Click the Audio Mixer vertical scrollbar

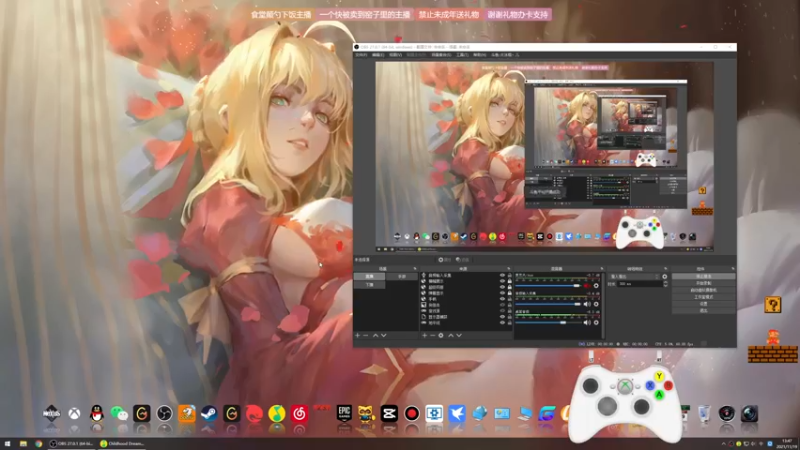pos(603,305)
